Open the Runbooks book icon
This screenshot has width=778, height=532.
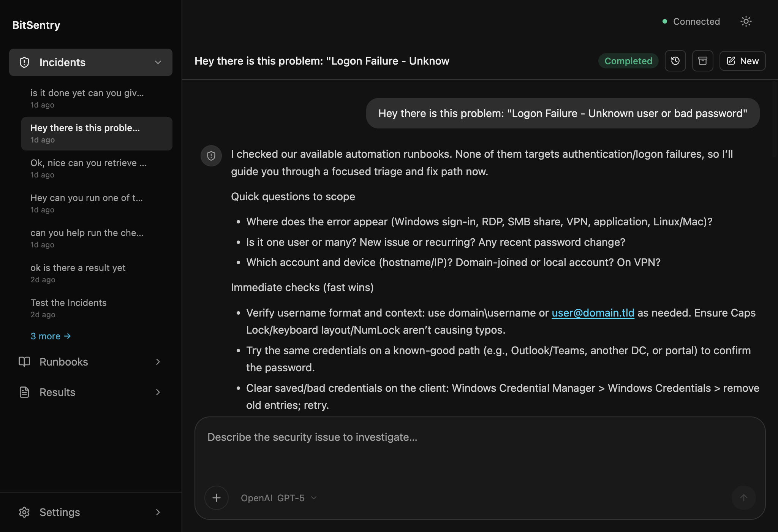[24, 362]
